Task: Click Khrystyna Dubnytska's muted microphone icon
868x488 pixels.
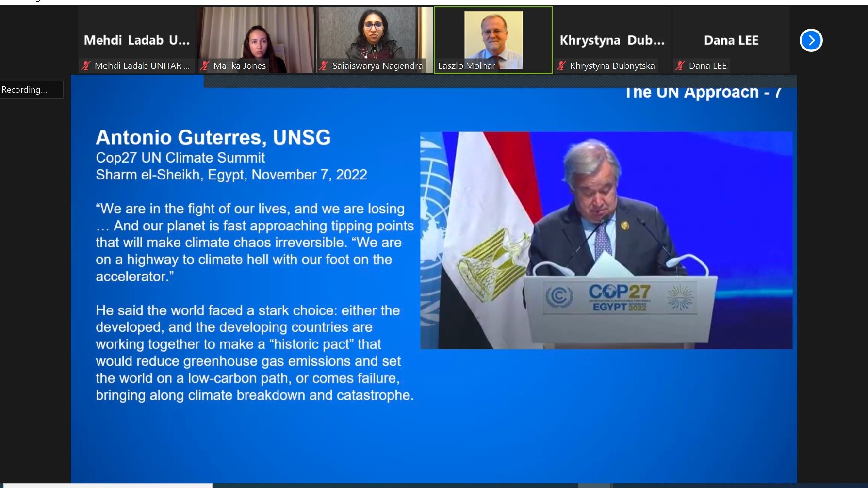Action: coord(561,65)
